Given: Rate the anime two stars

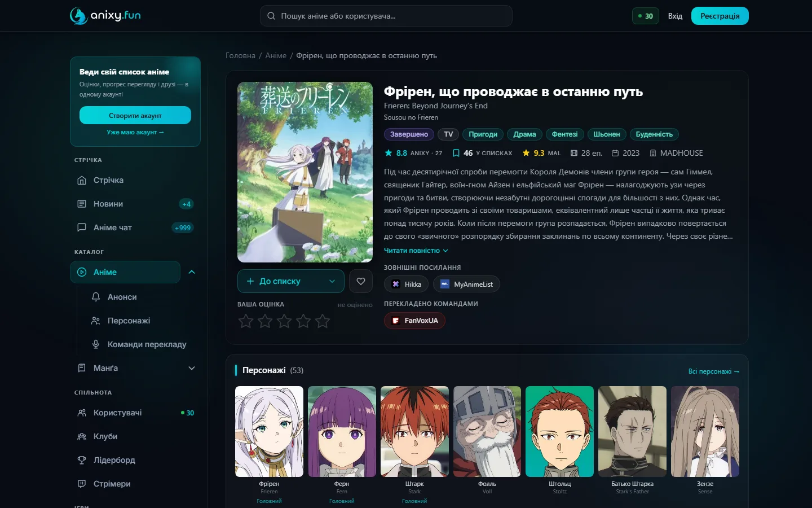Looking at the screenshot, I should pos(265,321).
